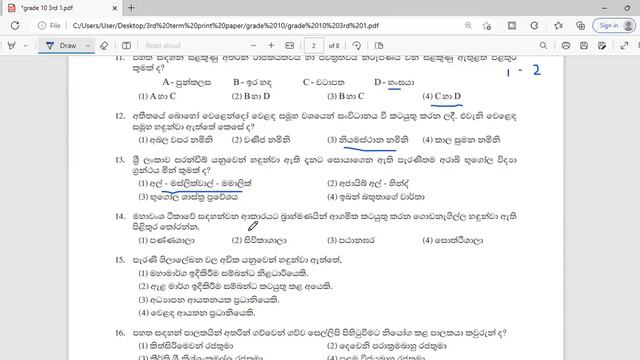This screenshot has width=640, height=360.
Task: Save the PDF with the disk icon
Action: pyautogui.click(x=584, y=46)
